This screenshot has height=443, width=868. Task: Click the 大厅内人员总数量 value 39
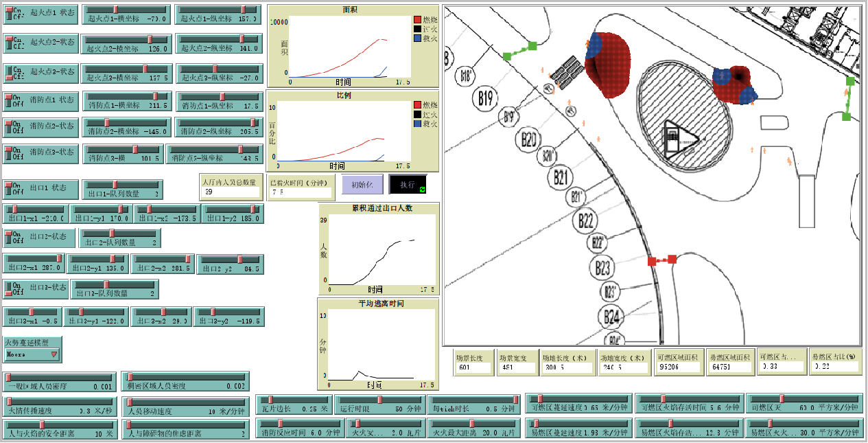[x=231, y=192]
